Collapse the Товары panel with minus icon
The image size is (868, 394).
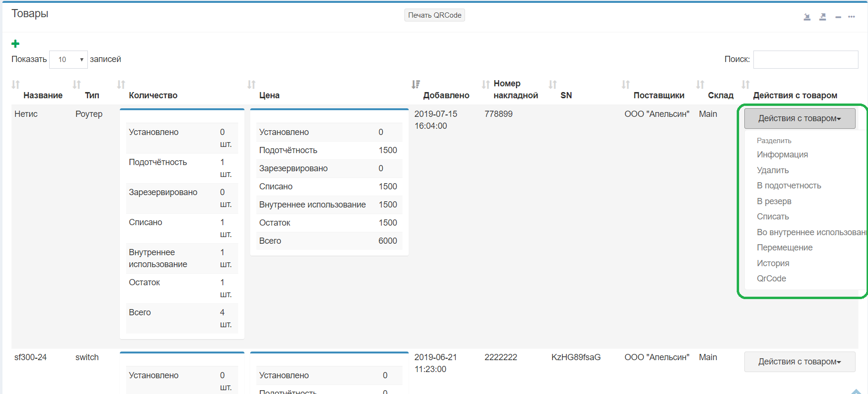(x=838, y=17)
